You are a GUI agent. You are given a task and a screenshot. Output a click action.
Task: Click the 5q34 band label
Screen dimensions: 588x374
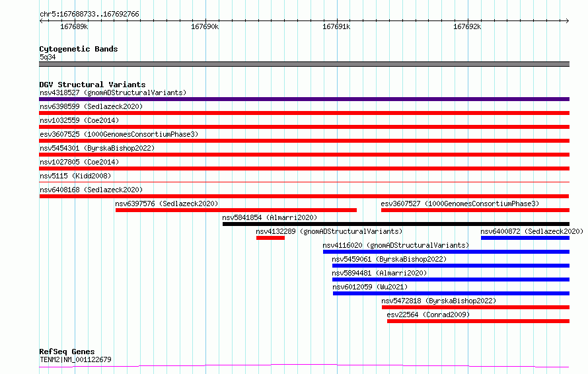point(48,57)
